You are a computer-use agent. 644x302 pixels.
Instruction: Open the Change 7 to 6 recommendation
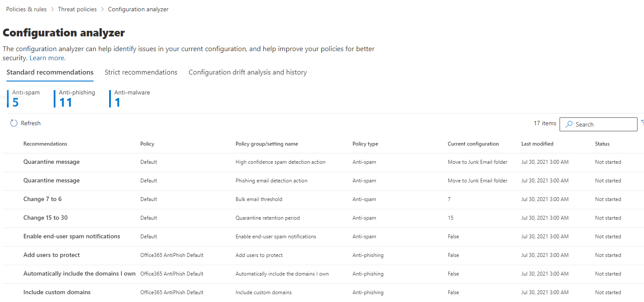pos(42,199)
